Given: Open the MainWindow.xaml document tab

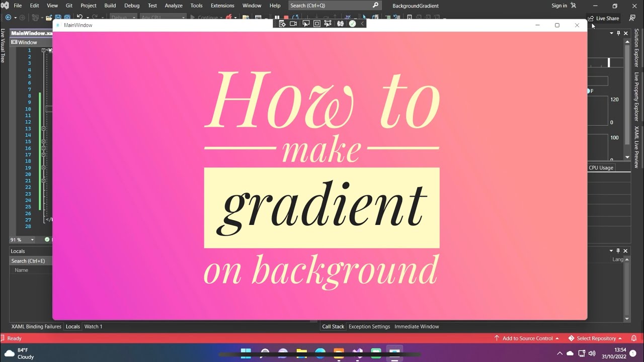Looking at the screenshot, I should 32,33.
